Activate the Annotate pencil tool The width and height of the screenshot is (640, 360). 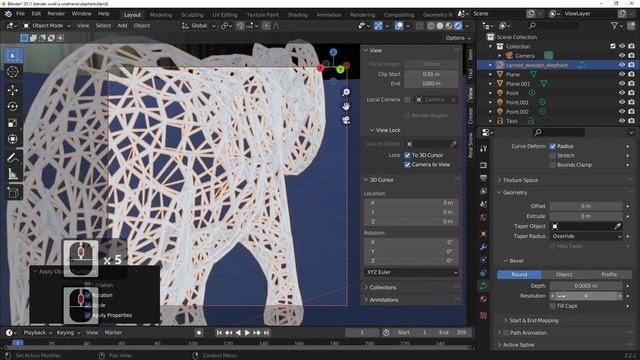[13, 157]
